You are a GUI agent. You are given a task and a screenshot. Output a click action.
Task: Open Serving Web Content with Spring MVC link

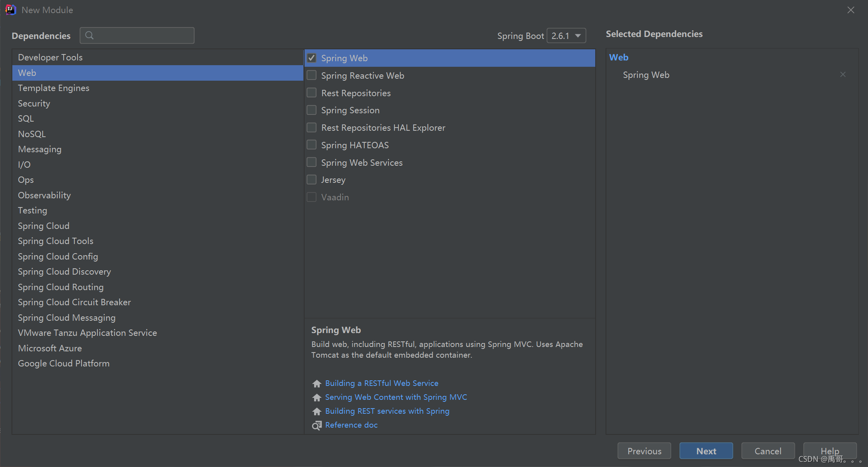[x=396, y=397]
